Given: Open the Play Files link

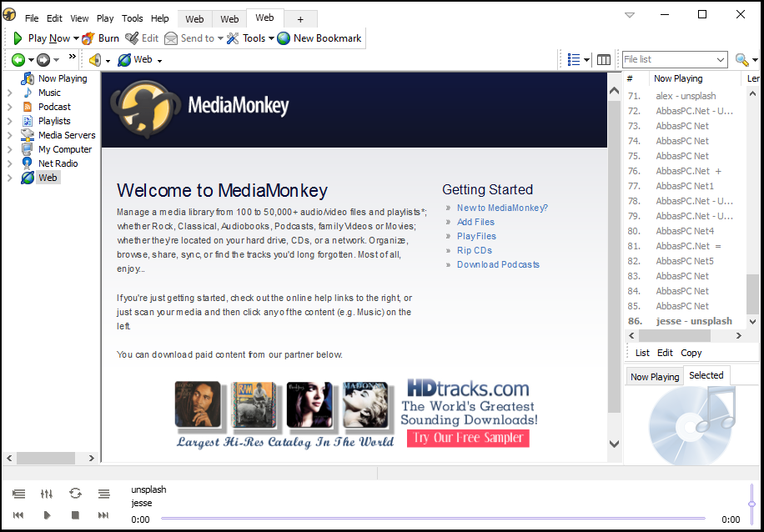Looking at the screenshot, I should pos(476,236).
